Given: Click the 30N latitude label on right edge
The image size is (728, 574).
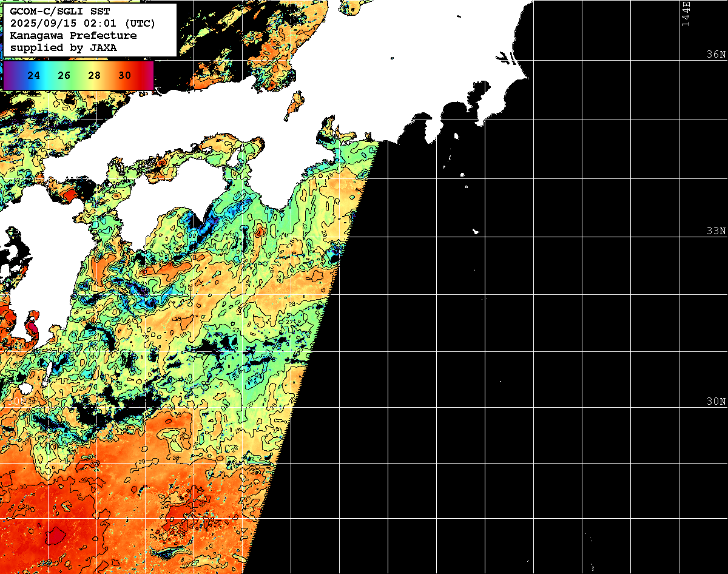Looking at the screenshot, I should (x=716, y=402).
